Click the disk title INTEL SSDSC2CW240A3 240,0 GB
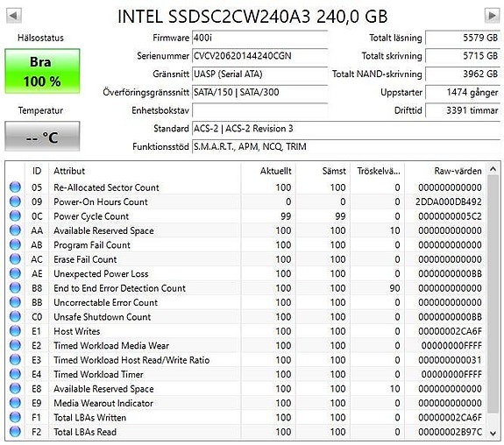 click(x=252, y=17)
